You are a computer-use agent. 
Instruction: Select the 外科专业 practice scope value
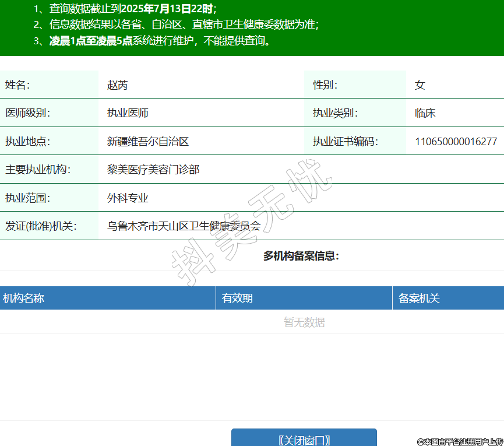[x=128, y=198]
